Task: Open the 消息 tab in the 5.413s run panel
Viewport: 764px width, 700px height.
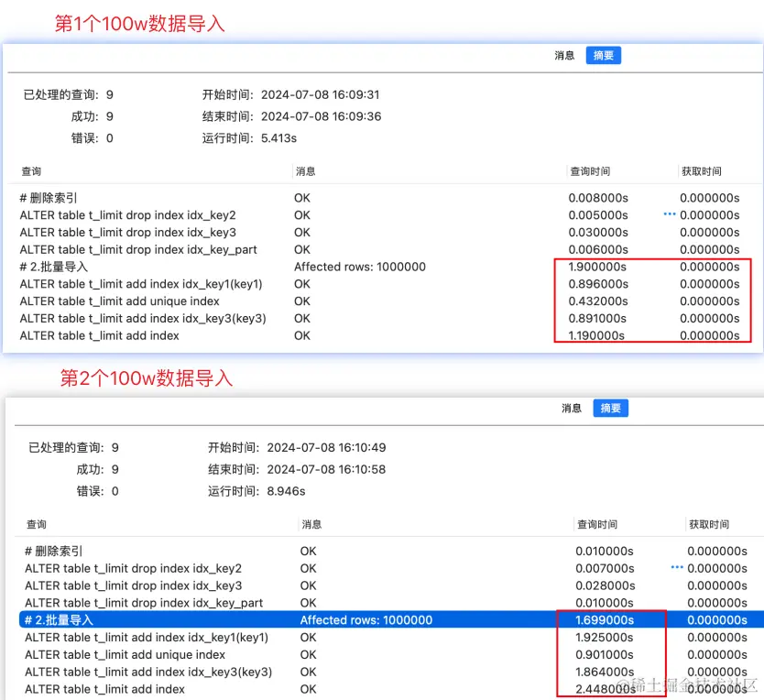Action: tap(564, 56)
